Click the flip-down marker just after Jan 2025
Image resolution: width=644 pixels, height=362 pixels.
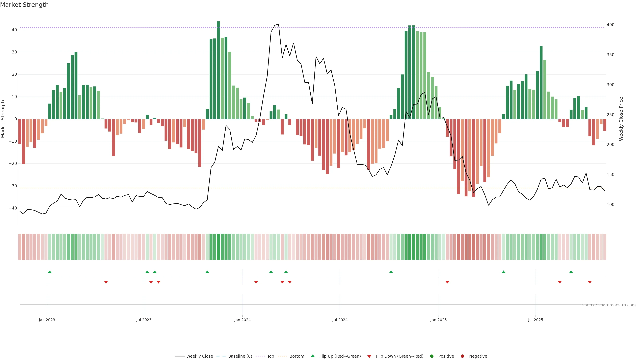pyautogui.click(x=447, y=282)
